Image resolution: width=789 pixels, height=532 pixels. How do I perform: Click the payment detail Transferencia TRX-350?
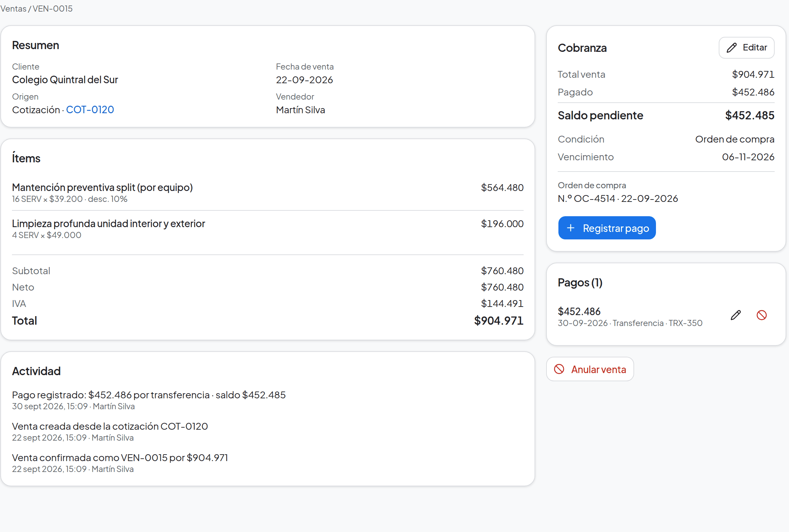point(658,323)
